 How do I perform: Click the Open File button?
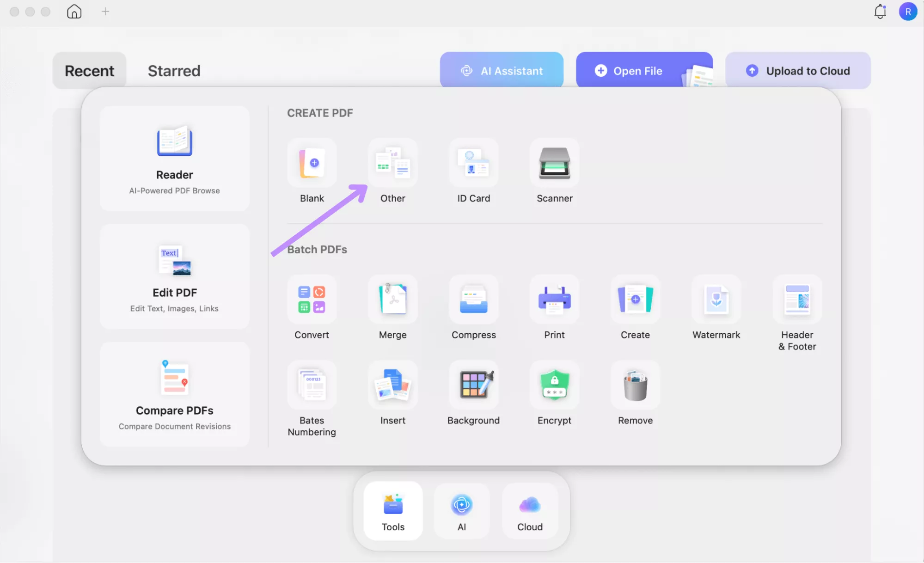[644, 70]
